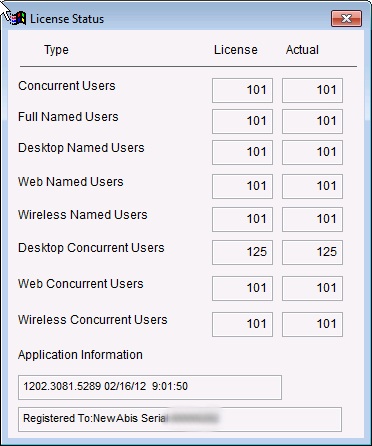Viewport: 372px width, 446px height.
Task: Click the License column header
Action: pyautogui.click(x=236, y=50)
